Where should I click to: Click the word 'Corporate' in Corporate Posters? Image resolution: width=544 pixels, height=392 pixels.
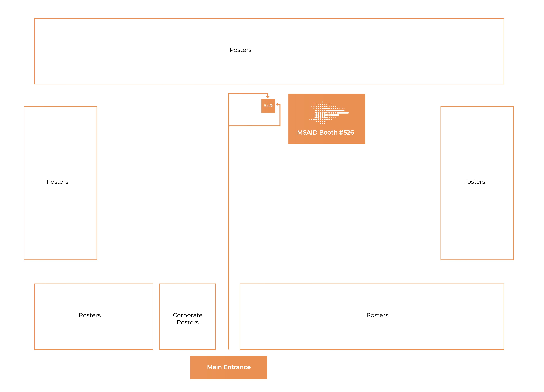click(x=188, y=315)
